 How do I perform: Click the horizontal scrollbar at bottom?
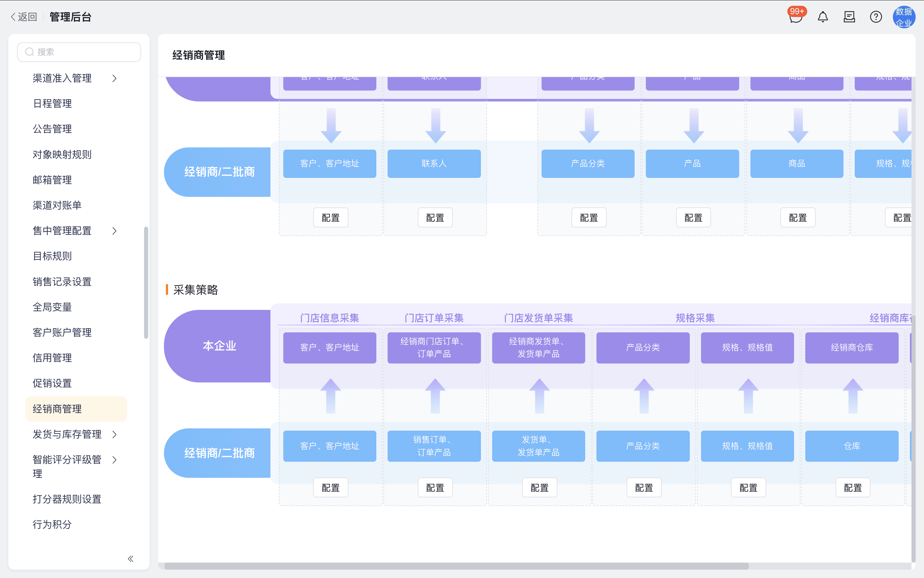coord(456,566)
